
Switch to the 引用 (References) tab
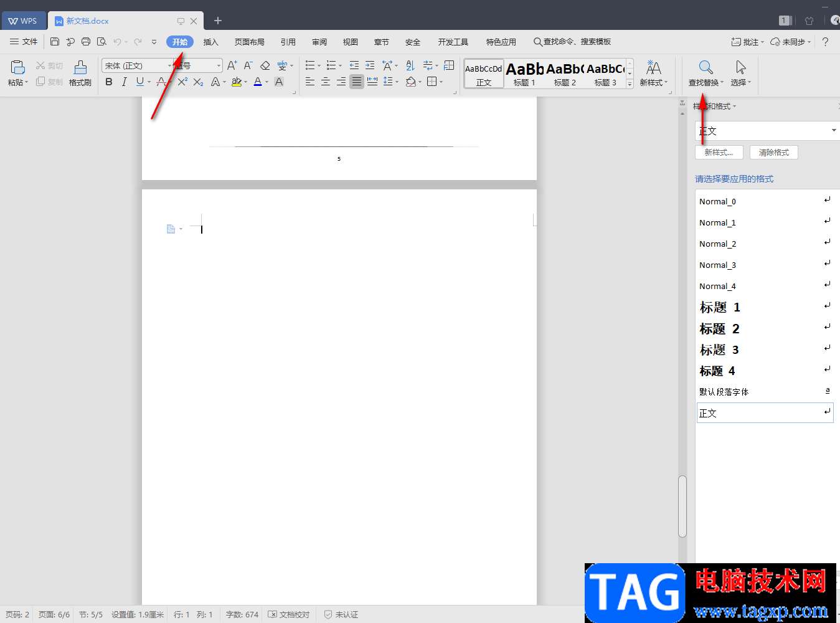click(288, 42)
